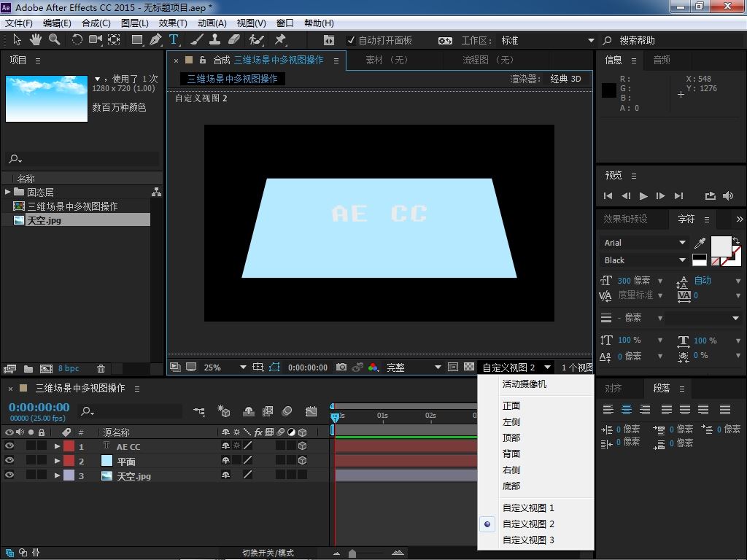This screenshot has height=560, width=747.
Task: Select the Rotation tool
Action: [77, 40]
